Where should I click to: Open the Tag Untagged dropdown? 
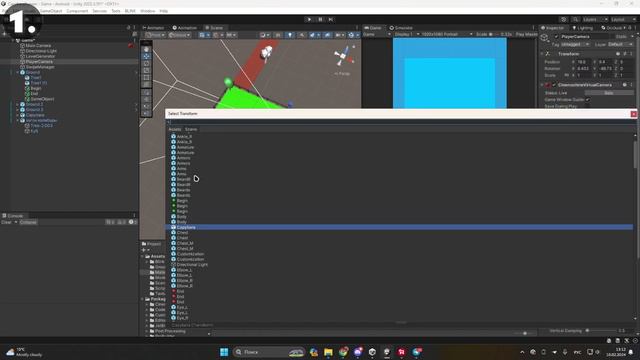pyautogui.click(x=575, y=44)
